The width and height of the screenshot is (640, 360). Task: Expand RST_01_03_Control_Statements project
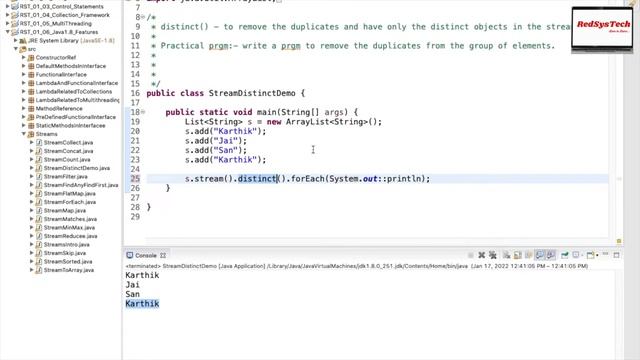click(7, 7)
